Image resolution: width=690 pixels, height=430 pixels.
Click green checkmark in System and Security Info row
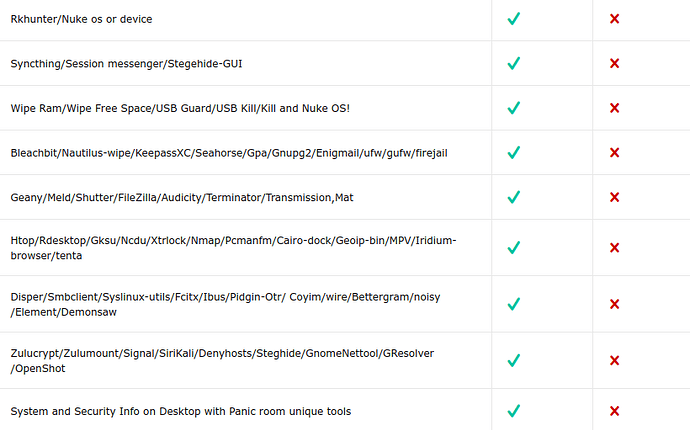click(x=514, y=411)
